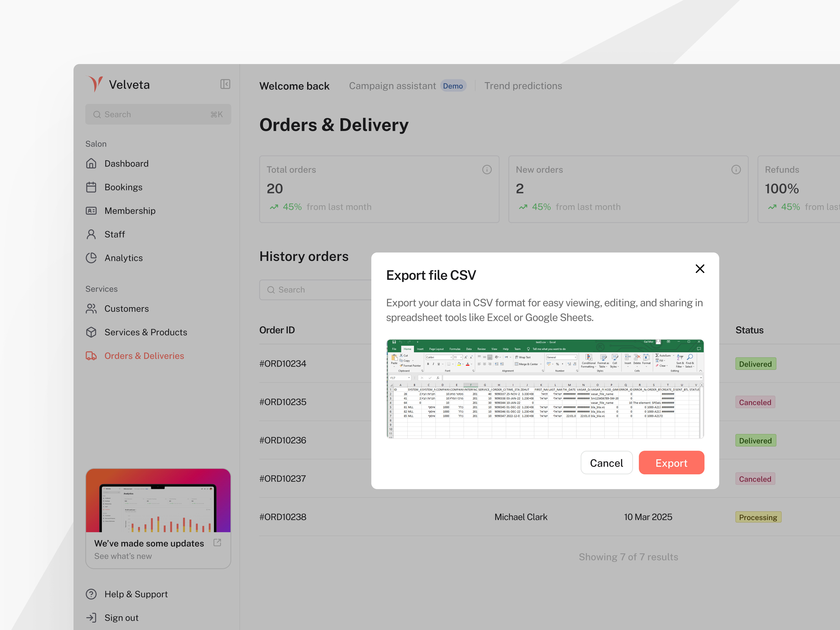The image size is (840, 630).
Task: Click the Membership card icon
Action: 92,211
